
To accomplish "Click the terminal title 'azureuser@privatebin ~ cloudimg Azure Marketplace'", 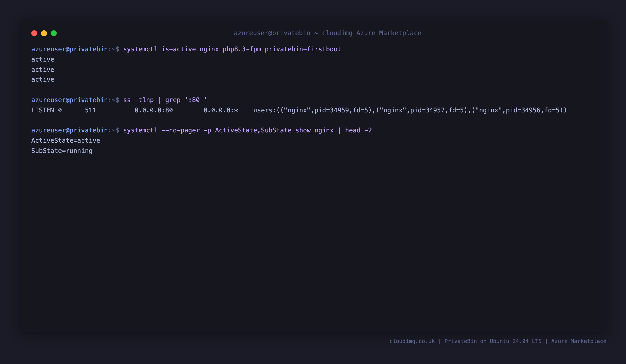I will tap(327, 33).
